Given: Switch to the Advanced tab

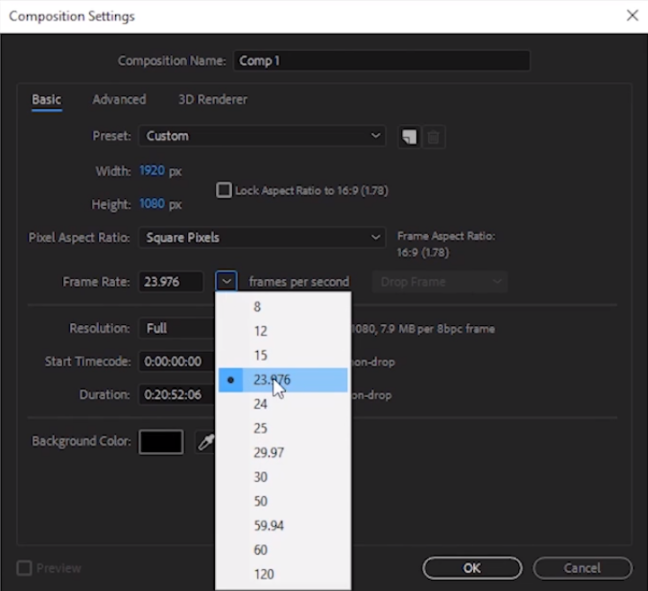Looking at the screenshot, I should [119, 100].
